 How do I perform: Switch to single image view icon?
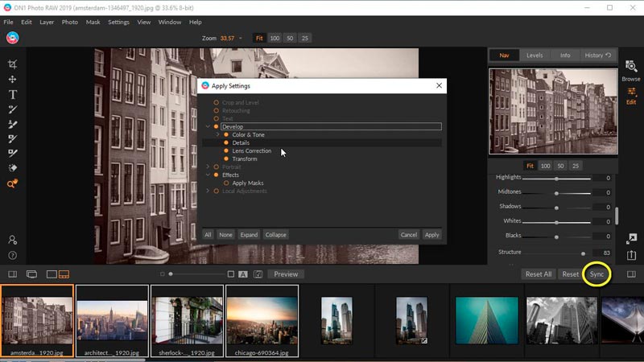pyautogui.click(x=52, y=274)
